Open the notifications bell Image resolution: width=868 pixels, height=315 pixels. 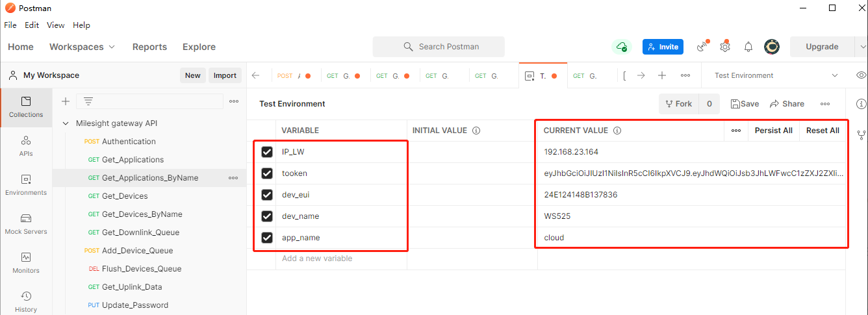coord(748,47)
